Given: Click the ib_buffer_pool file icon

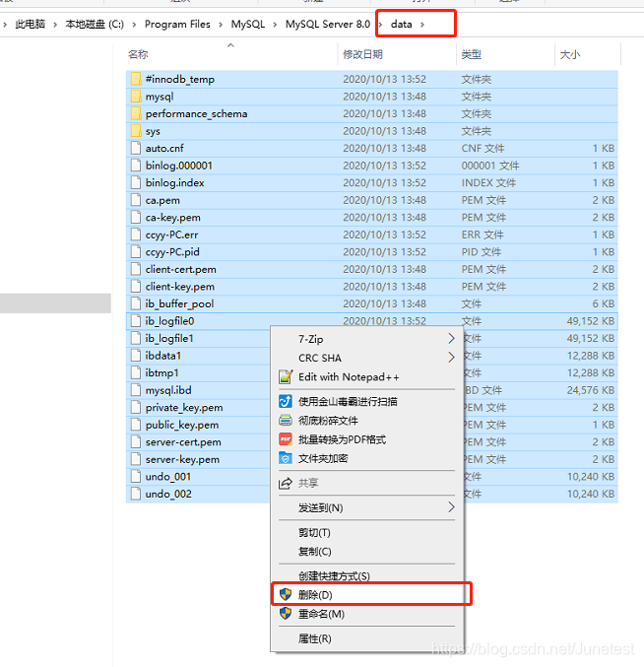Looking at the screenshot, I should coord(136,303).
